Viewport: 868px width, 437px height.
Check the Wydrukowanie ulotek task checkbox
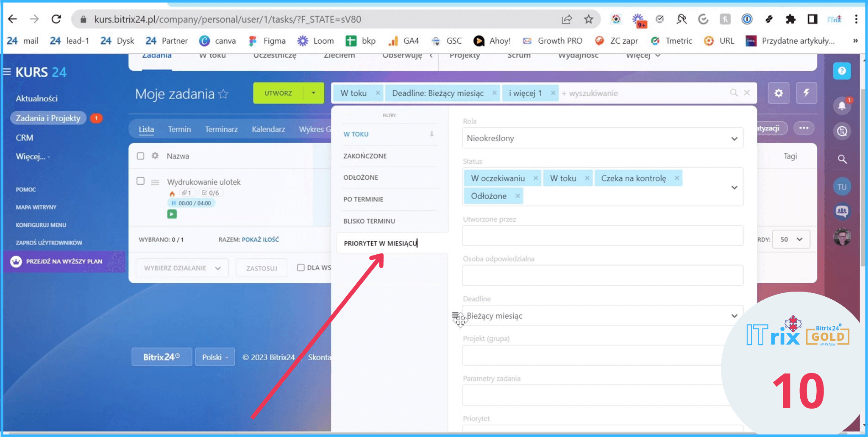[141, 181]
